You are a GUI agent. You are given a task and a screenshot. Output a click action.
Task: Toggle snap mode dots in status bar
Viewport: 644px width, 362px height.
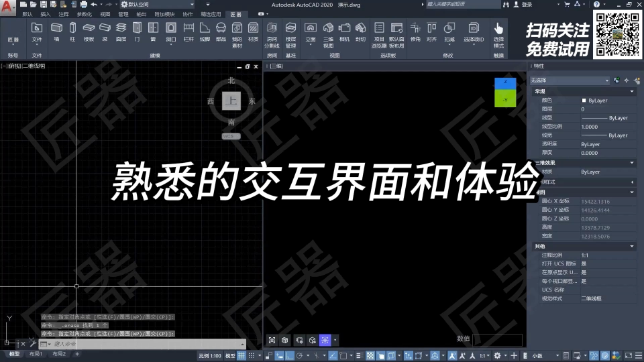tap(252, 355)
